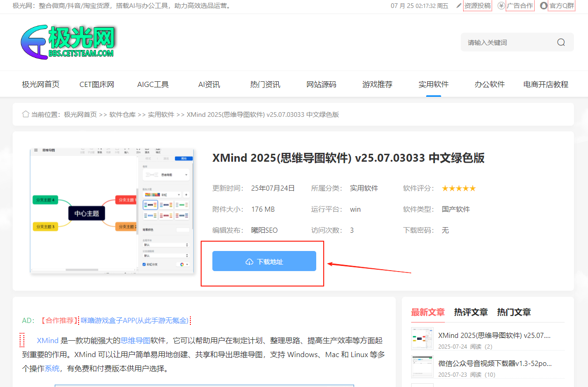Open the AI资讯 navigation item
588x387 pixels.
point(209,85)
